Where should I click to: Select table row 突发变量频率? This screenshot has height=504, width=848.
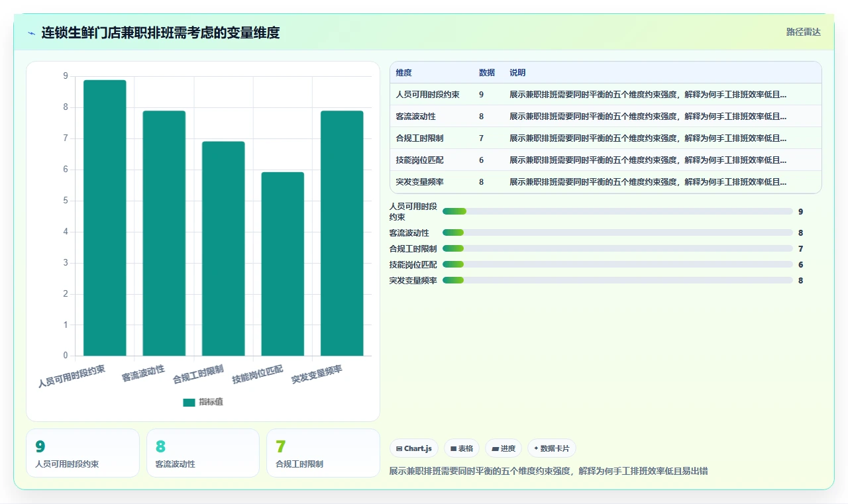coord(606,182)
